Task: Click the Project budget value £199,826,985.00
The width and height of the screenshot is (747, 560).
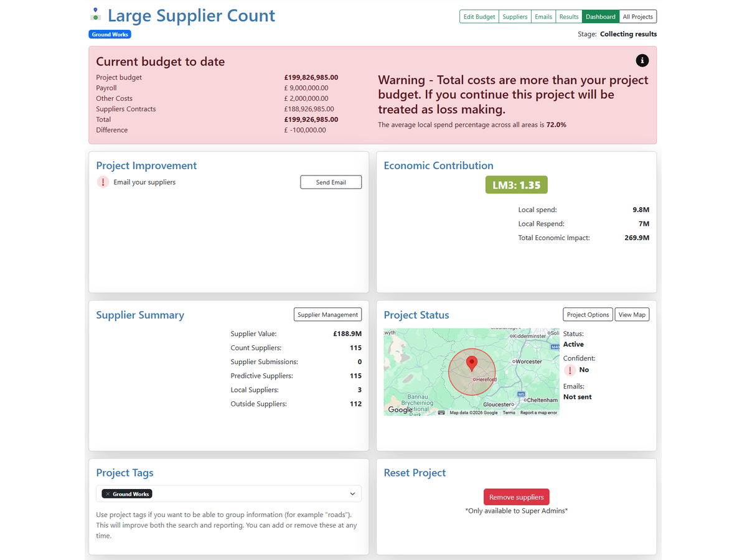Action: 311,78
